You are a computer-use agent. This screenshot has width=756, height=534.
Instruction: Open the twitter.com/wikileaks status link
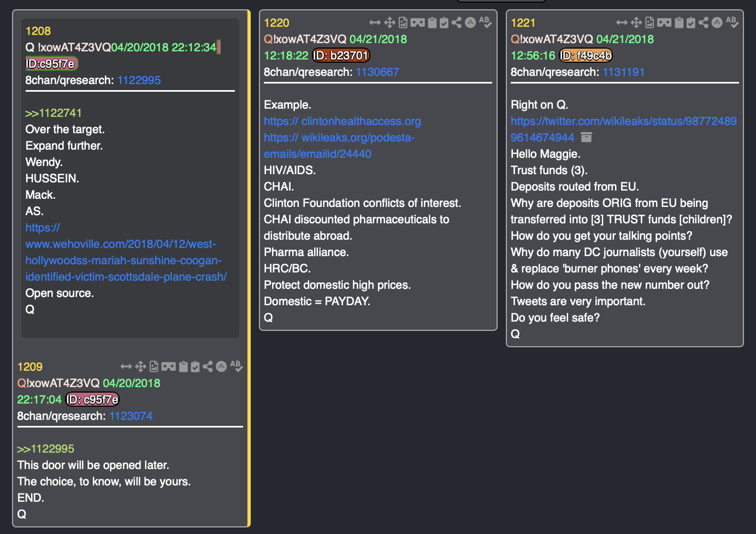point(624,129)
